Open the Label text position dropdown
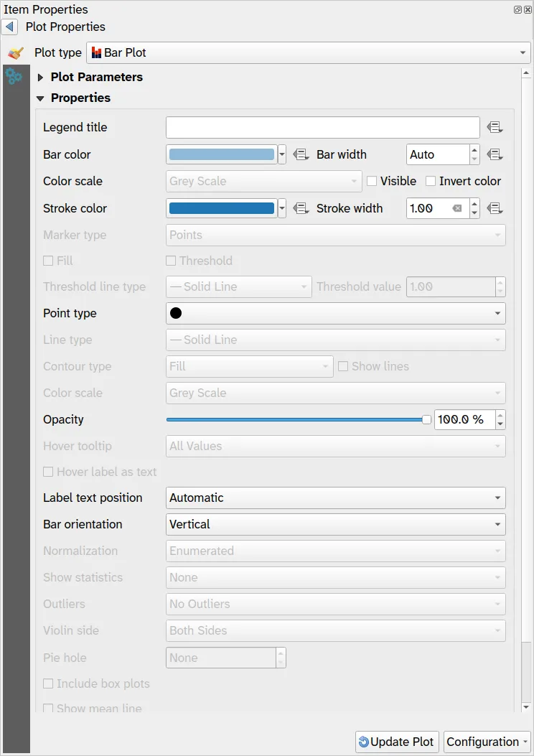The height and width of the screenshot is (756, 534). [x=335, y=498]
